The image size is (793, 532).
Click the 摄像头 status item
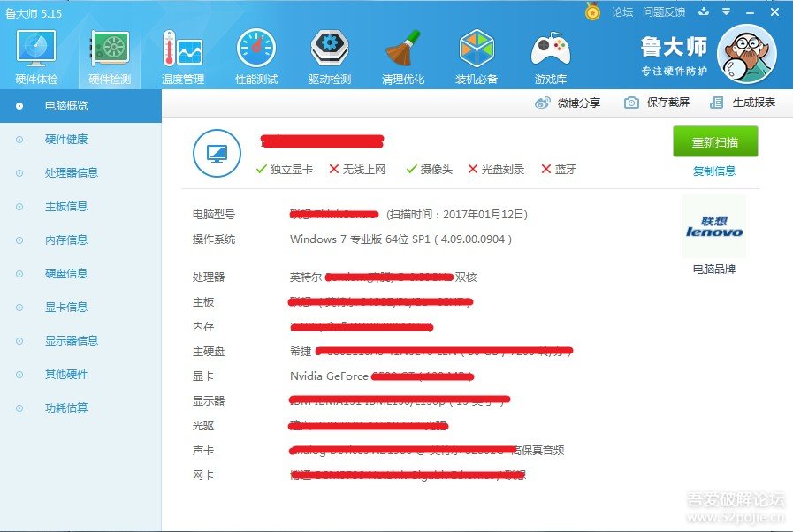point(430,170)
